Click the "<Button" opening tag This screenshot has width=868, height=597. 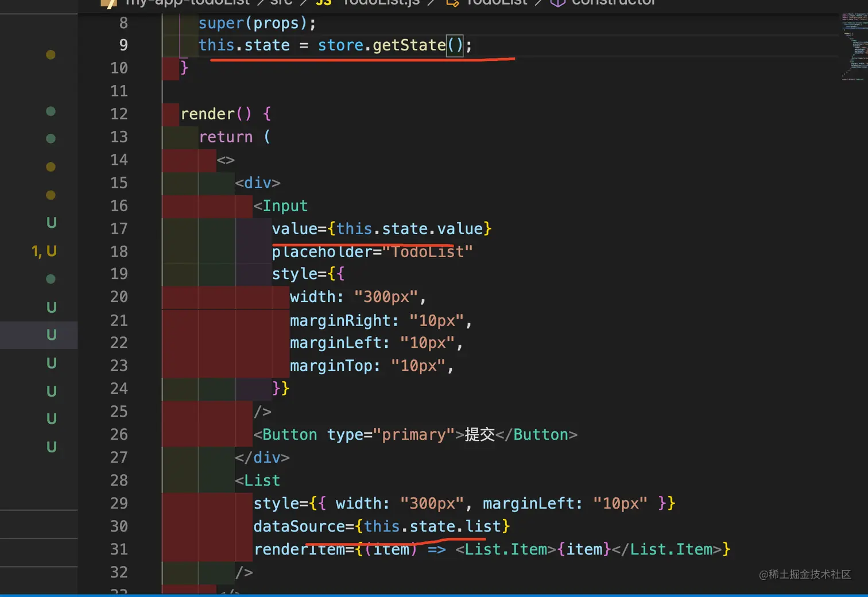click(x=285, y=435)
